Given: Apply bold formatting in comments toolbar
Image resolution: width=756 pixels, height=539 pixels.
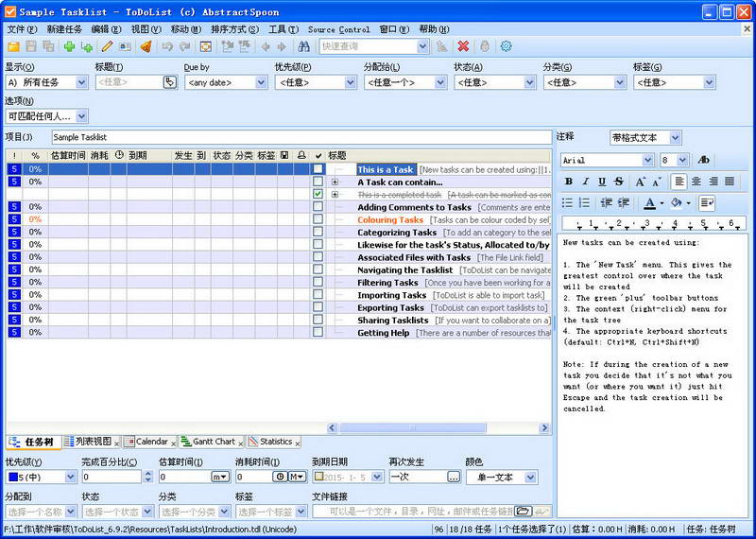Looking at the screenshot, I should tap(569, 182).
